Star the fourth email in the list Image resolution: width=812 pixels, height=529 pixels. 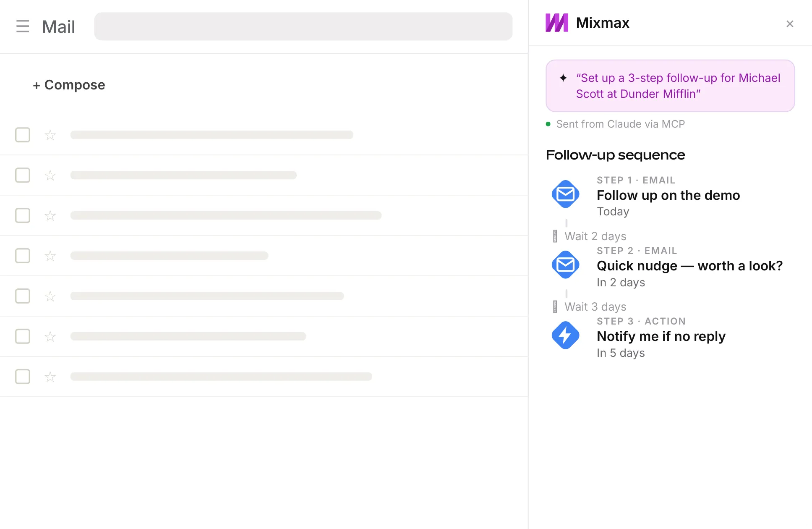(x=50, y=256)
